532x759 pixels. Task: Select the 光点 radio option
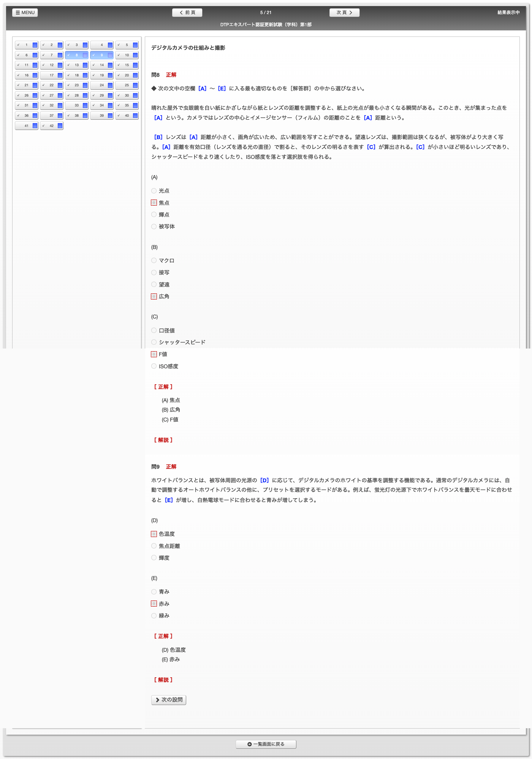[154, 191]
